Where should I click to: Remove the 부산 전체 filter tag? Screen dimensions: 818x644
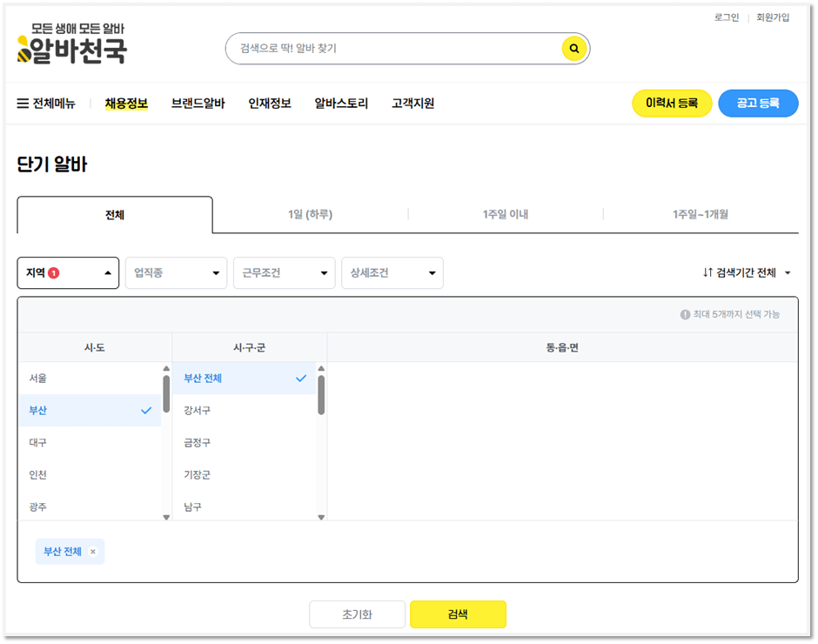[94, 551]
